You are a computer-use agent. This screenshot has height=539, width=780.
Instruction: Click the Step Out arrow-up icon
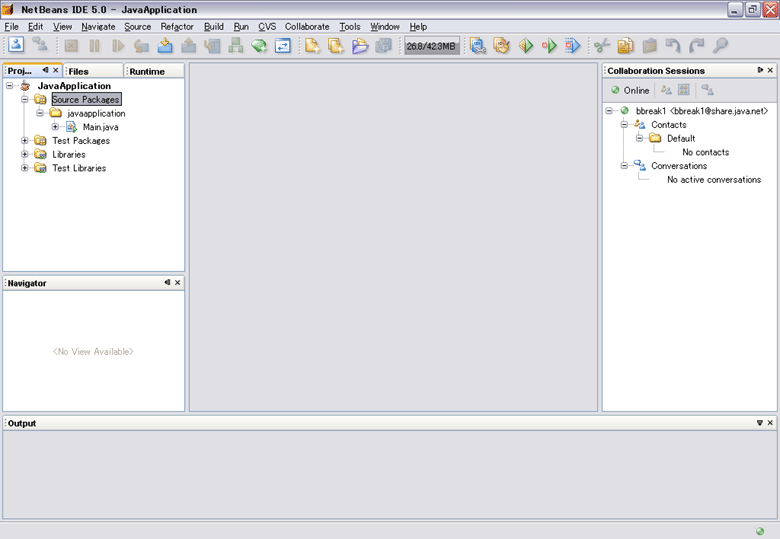(189, 46)
